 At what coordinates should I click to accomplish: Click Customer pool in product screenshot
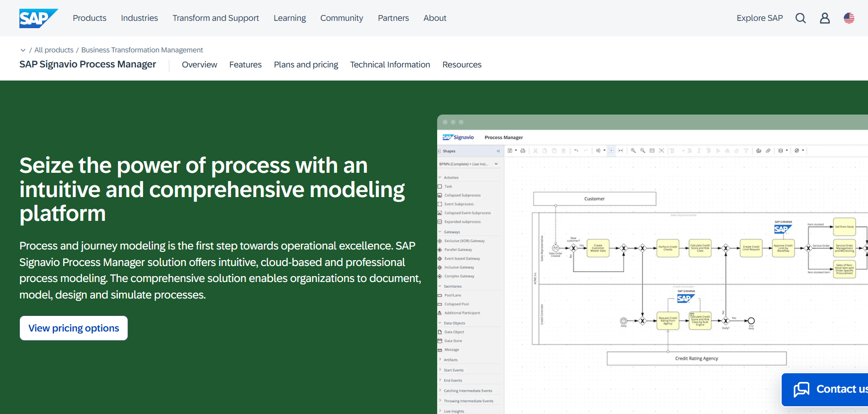[594, 199]
